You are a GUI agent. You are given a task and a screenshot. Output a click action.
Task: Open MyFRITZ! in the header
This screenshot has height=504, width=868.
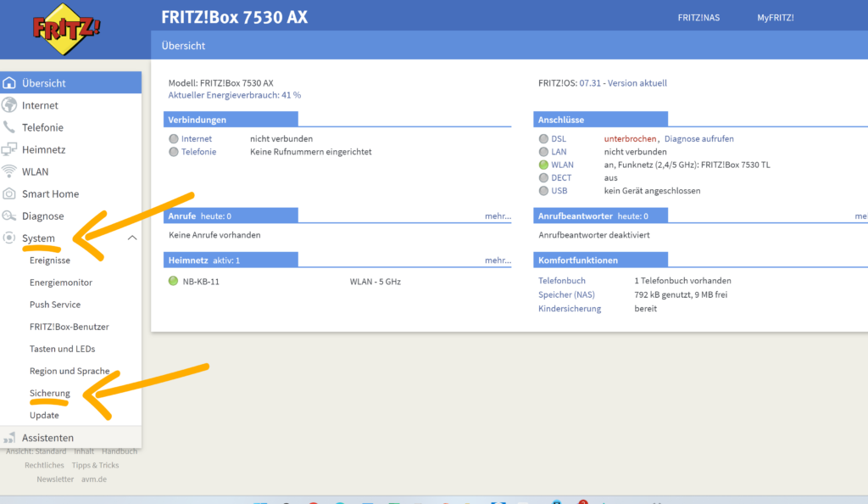[776, 18]
